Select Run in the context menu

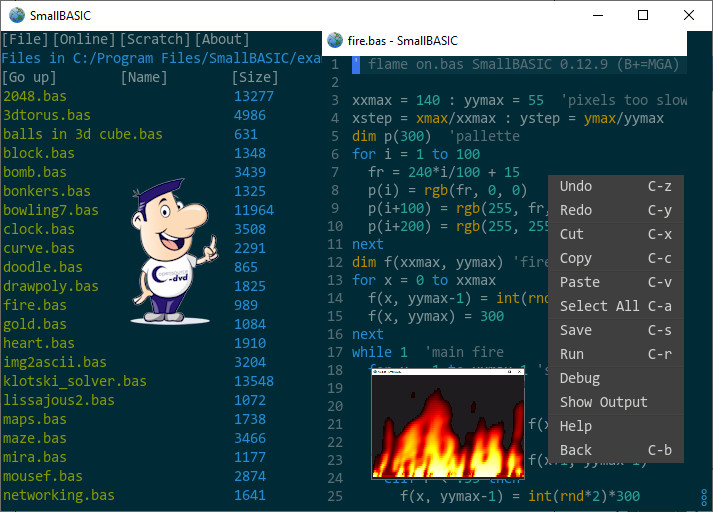[572, 354]
